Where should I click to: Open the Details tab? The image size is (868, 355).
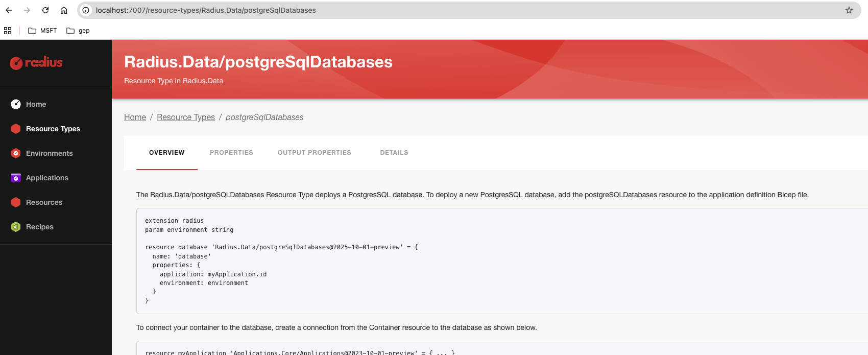click(394, 153)
